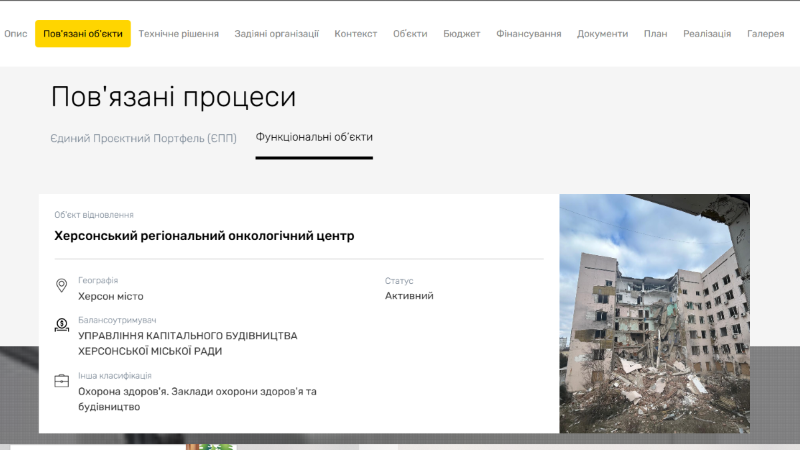Go to Технічне рішення section
This screenshot has width=800, height=450.
point(178,34)
